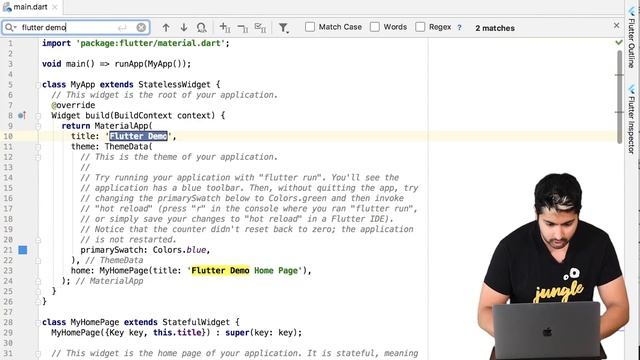The height and width of the screenshot is (360, 640).
Task: Click the blue color swatch on line 21
Action: point(23,250)
